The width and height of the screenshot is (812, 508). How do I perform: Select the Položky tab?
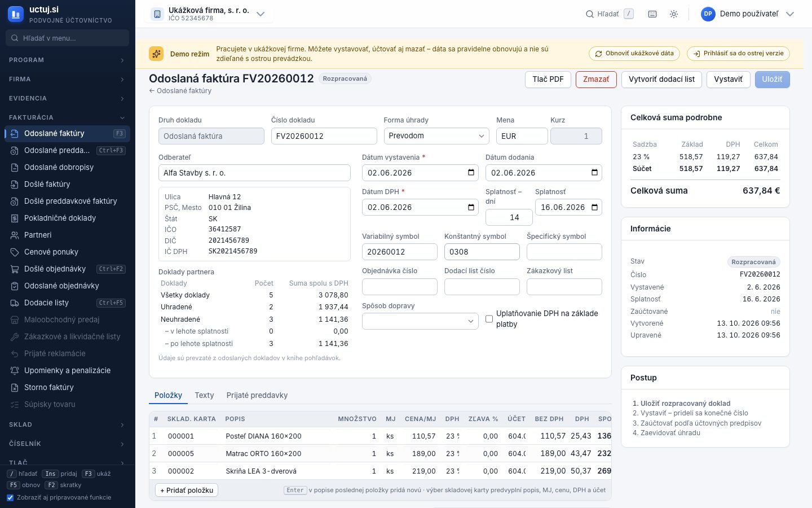tap(168, 395)
